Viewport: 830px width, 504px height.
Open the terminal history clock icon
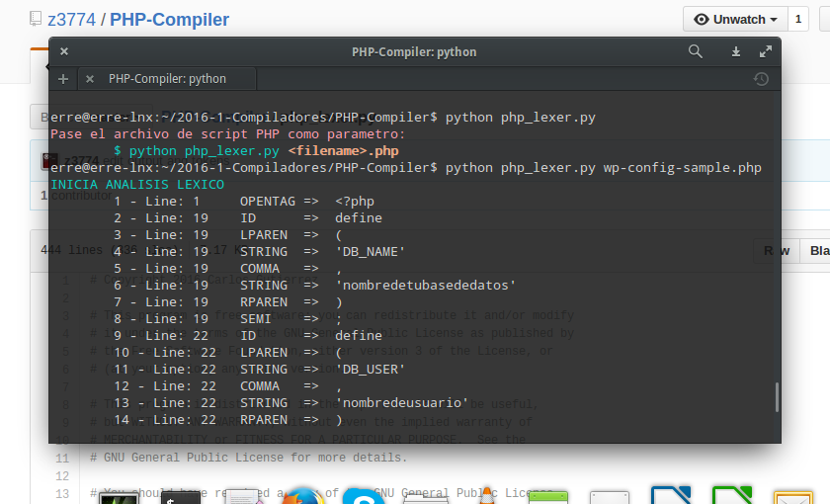click(761, 79)
